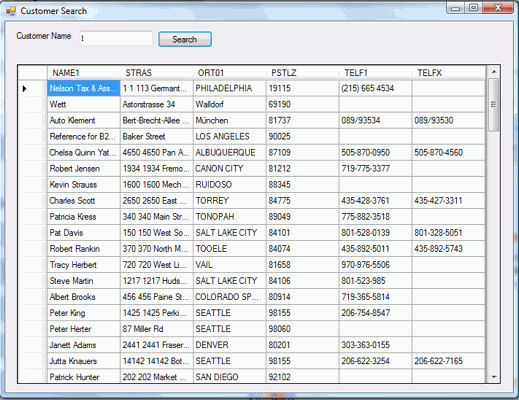Select the ALBUQUERQUE city cell

tap(230, 153)
